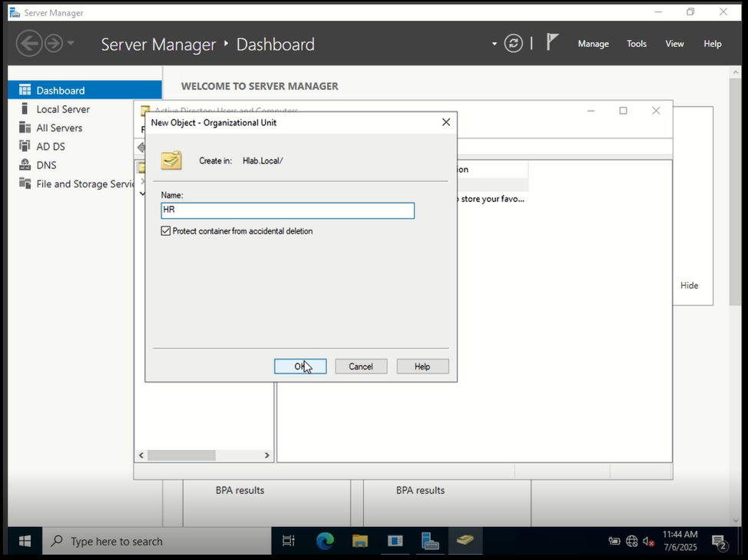The width and height of the screenshot is (748, 560).
Task: Click the File and Storage Services icon
Action: [x=25, y=183]
